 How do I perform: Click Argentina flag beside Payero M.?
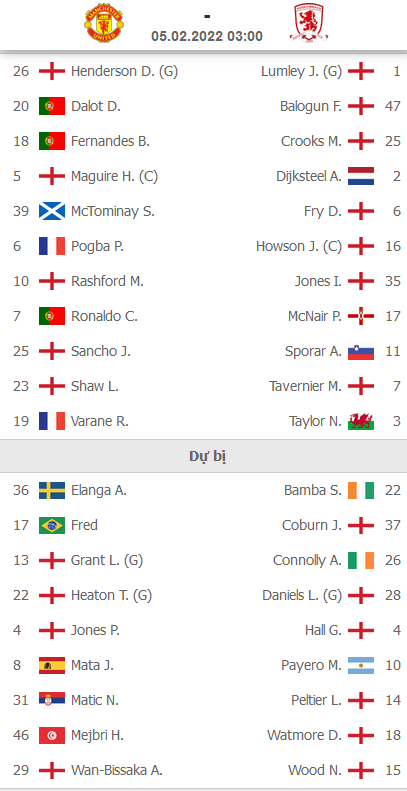point(361,665)
